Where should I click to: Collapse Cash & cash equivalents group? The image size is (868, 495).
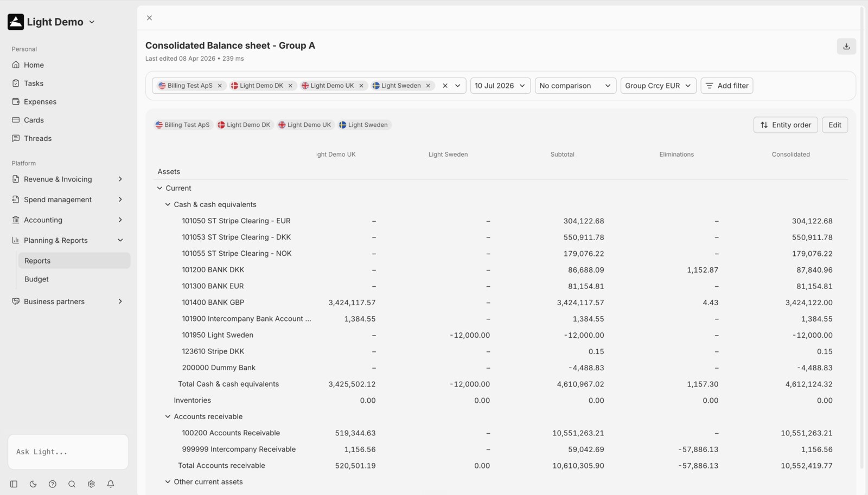168,204
